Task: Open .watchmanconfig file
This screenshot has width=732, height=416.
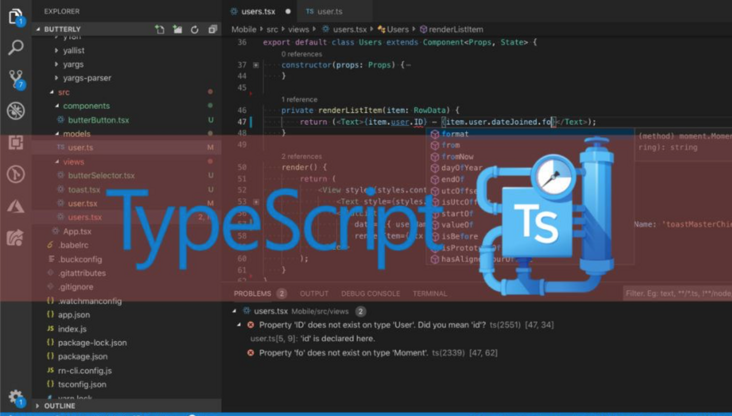Action: point(90,301)
